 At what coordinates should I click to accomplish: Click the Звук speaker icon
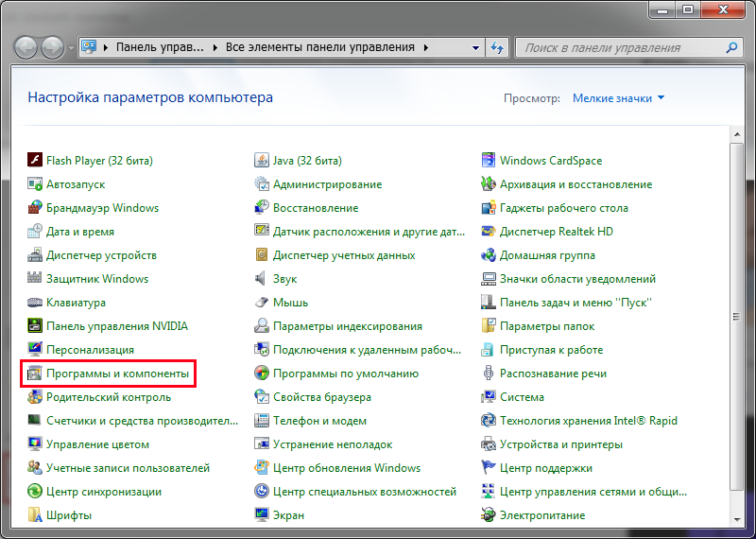[262, 278]
